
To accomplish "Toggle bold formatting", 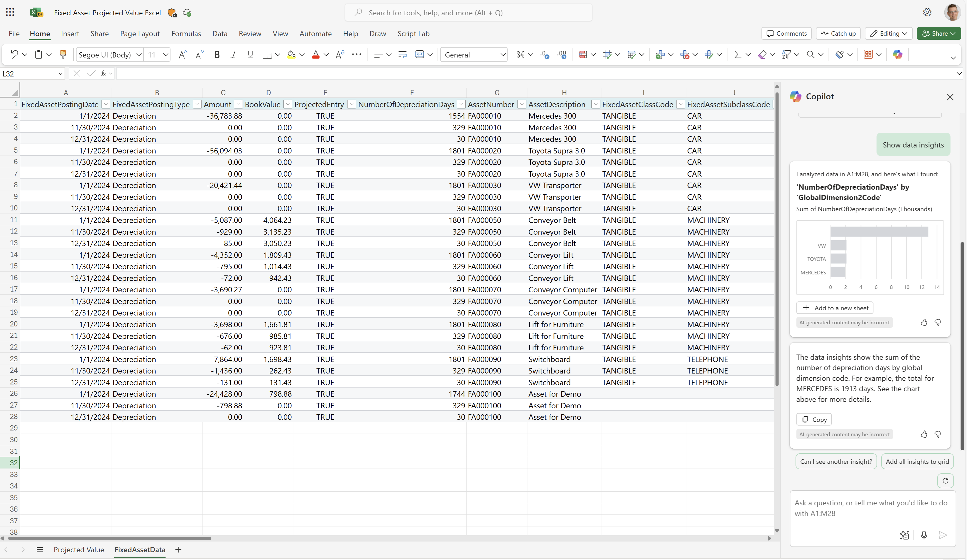I will click(217, 54).
